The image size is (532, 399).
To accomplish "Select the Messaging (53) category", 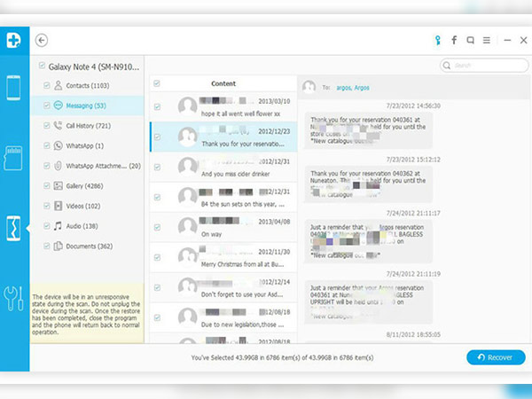I will pos(84,106).
